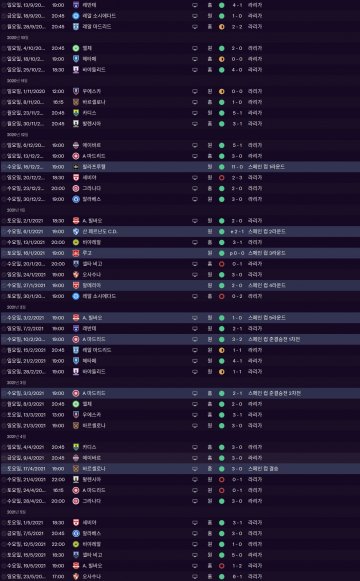
Task: Click the club badge in the 6/1/2021 cup row
Action: click(x=76, y=232)
